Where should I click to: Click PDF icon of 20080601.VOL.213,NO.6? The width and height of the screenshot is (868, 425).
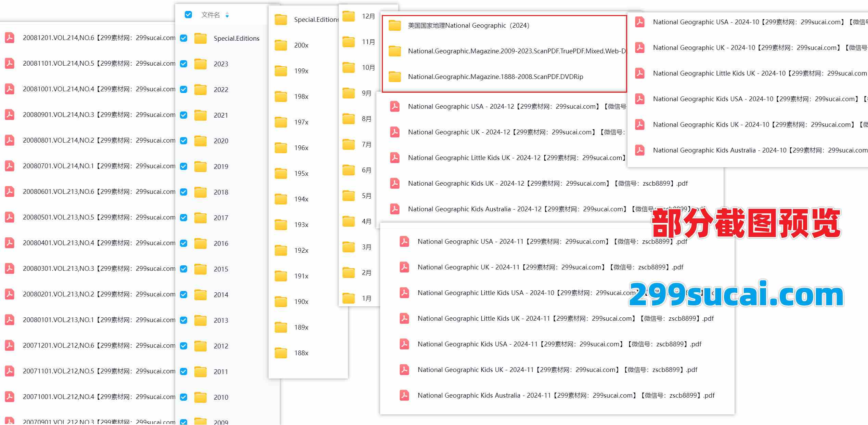coord(10,191)
